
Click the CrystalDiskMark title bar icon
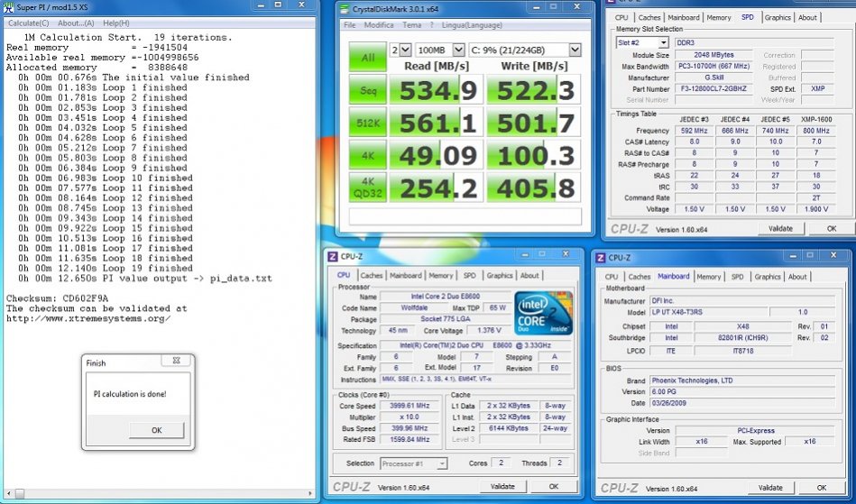(345, 9)
